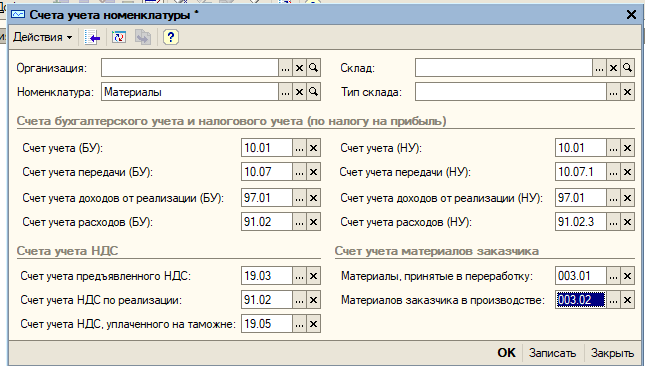Open ellipsis selector for Номенклатура field
The image size is (645, 366).
point(285,92)
